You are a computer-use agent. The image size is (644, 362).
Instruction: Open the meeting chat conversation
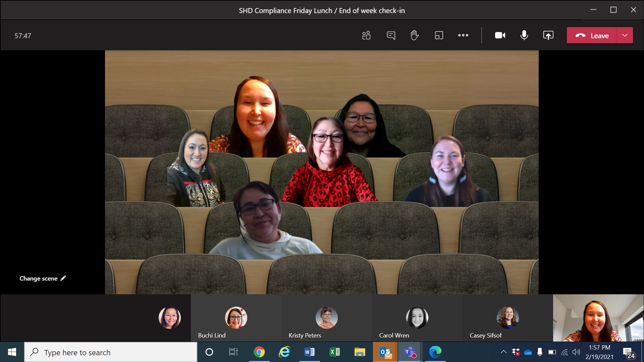click(391, 36)
